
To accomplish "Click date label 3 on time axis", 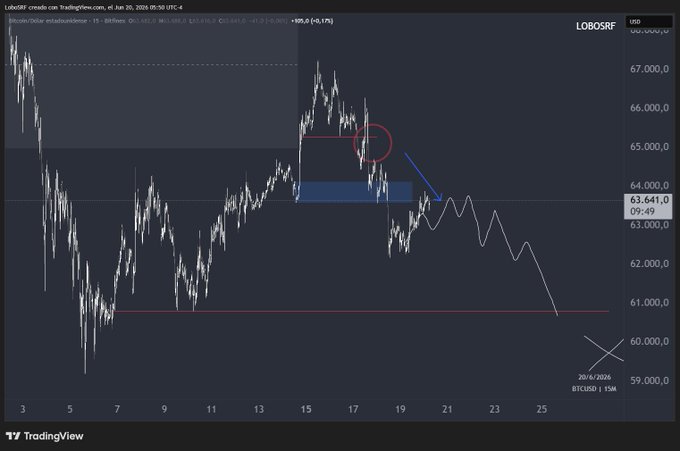I will (23, 409).
